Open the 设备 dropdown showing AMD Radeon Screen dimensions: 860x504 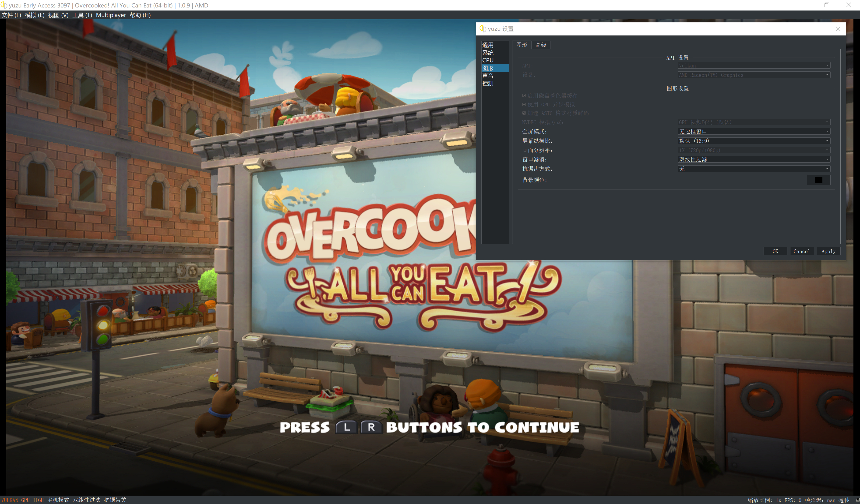pos(754,75)
